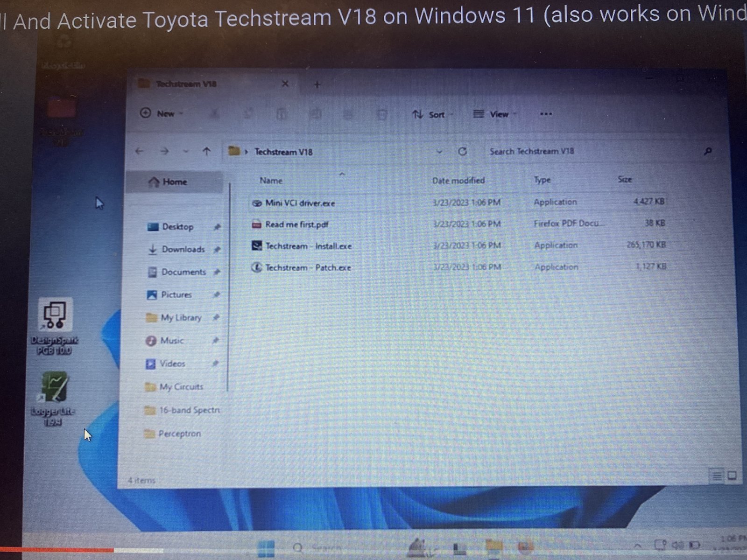Go forward with the right arrow
The image size is (747, 560).
164,151
